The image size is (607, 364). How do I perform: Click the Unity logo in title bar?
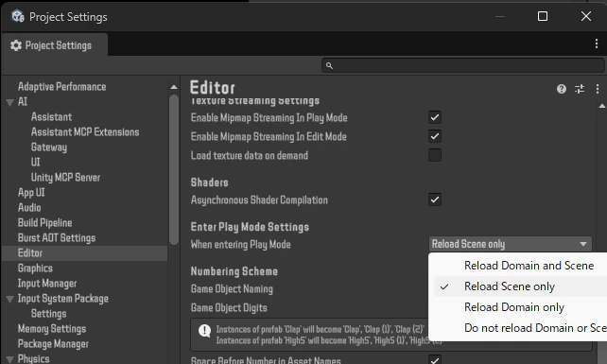click(x=18, y=17)
